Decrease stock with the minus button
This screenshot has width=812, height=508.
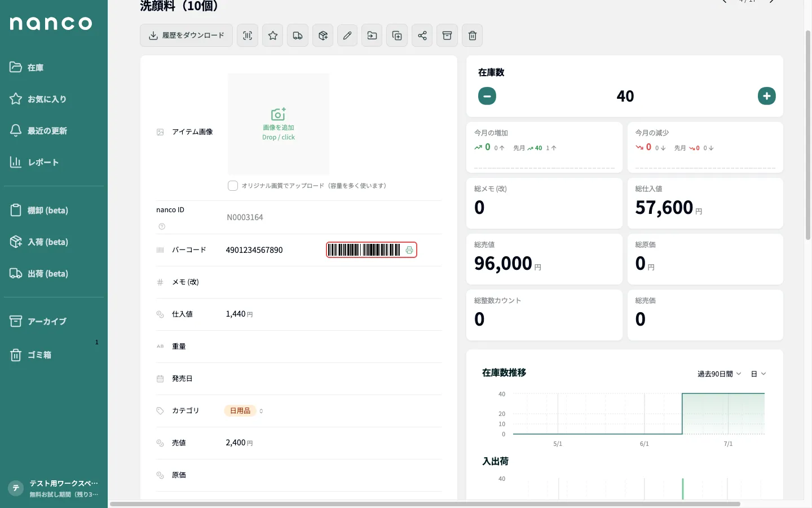pyautogui.click(x=487, y=96)
